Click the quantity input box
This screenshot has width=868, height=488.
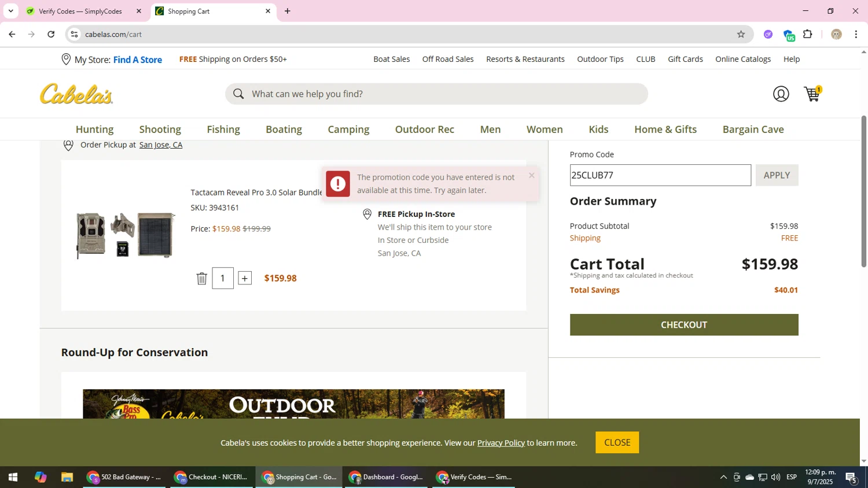[x=223, y=279]
